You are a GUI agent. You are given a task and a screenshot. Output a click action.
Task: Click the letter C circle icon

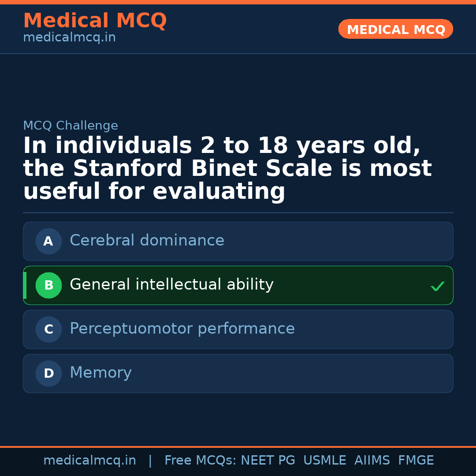point(48,329)
